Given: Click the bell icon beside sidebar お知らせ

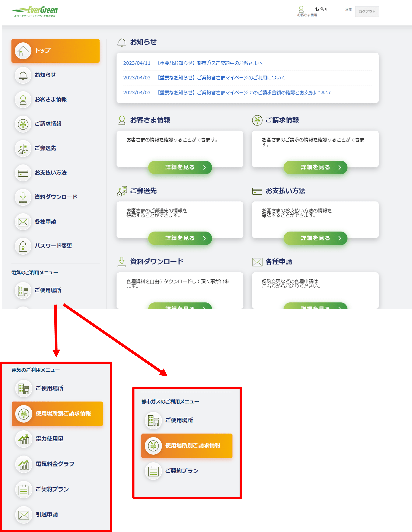Looking at the screenshot, I should coord(23,75).
